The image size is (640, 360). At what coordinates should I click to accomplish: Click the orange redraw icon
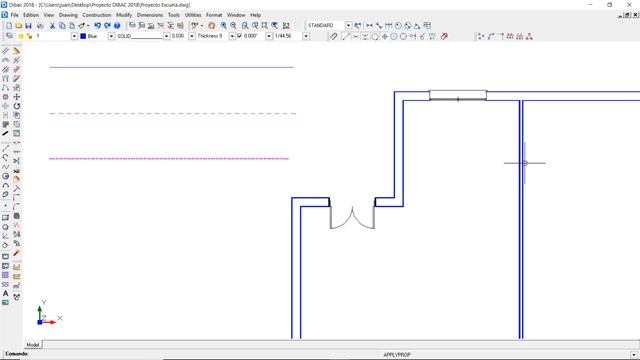point(211,26)
